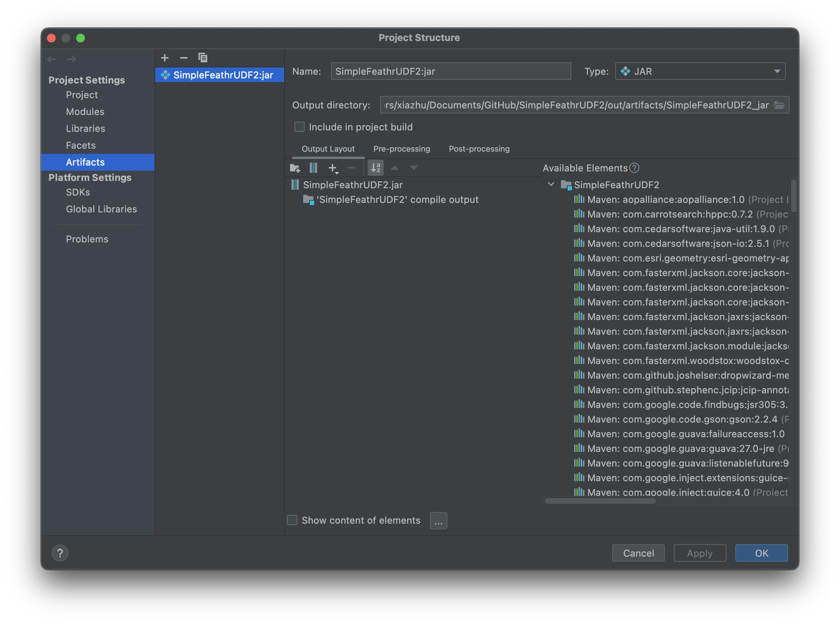Viewport: 840px width, 624px height.
Task: Click the Cancel button
Action: coord(639,553)
